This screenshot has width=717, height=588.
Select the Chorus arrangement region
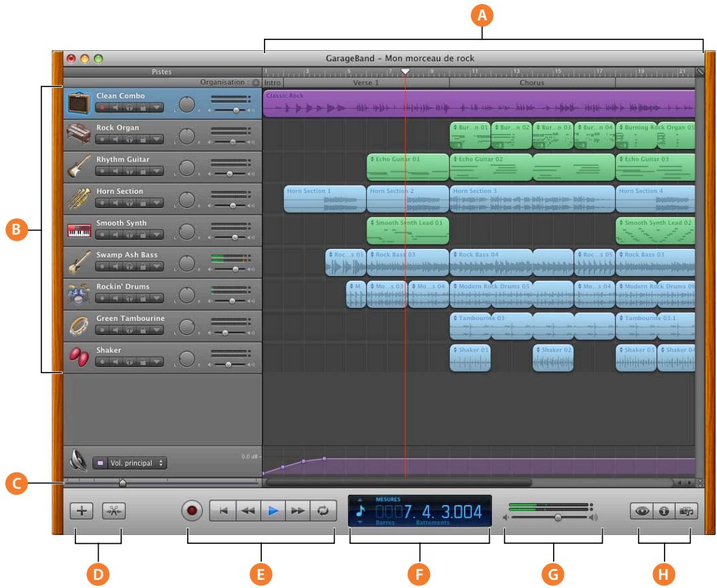tap(532, 83)
